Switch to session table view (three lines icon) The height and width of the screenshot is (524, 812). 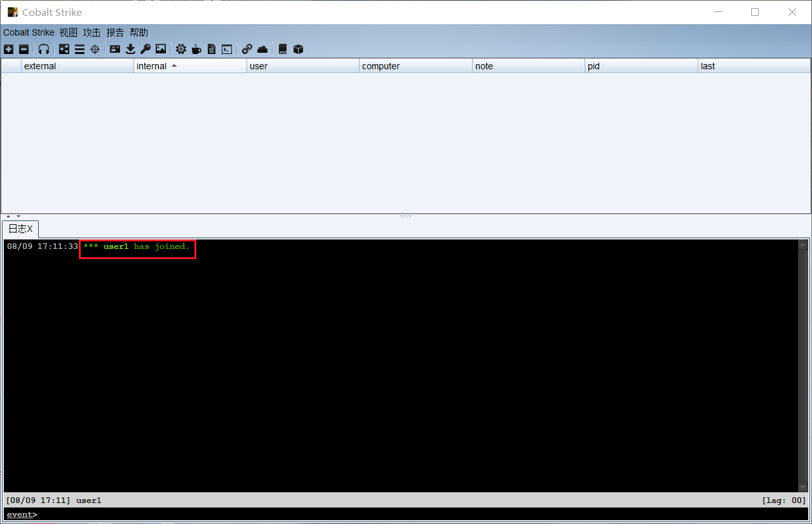coord(79,49)
